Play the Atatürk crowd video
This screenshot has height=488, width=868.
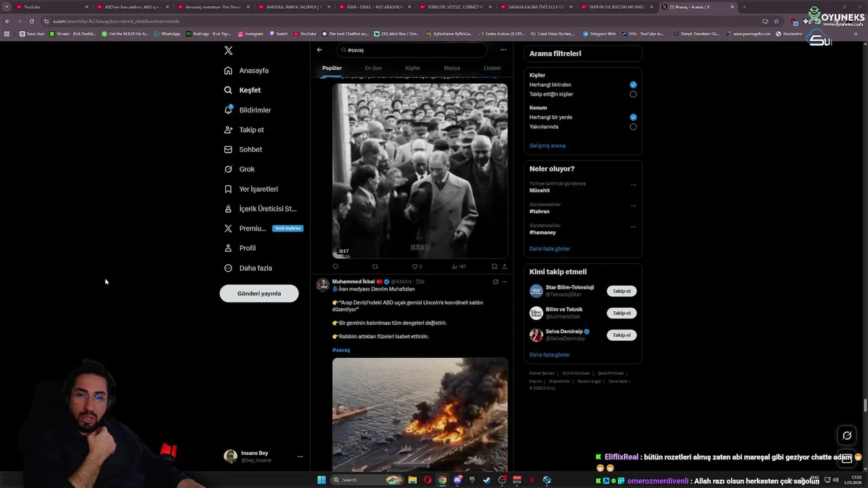point(420,171)
